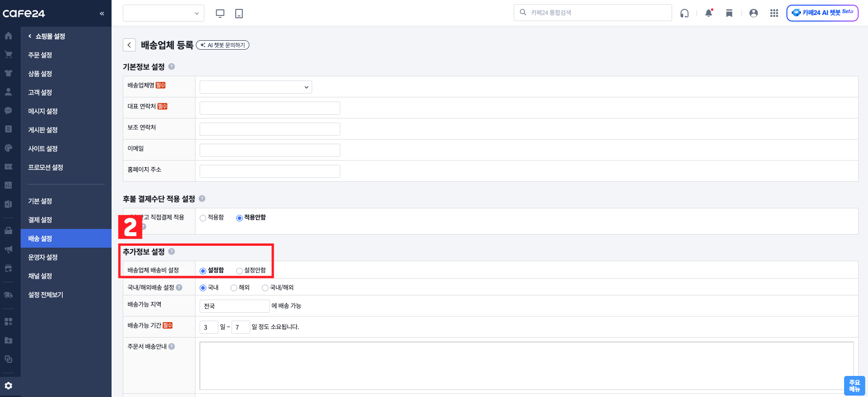868x397 pixels.
Task: Open 상품 설정 menu item
Action: coord(40,74)
